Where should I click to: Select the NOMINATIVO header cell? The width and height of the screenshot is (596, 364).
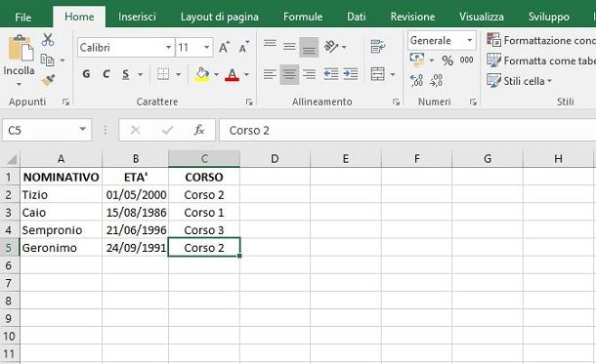(61, 177)
